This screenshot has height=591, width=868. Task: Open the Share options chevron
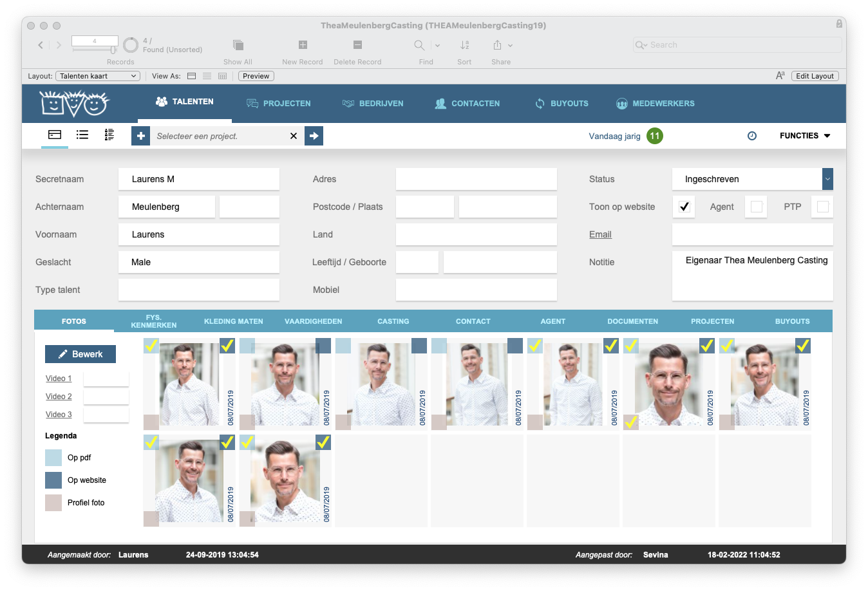[510, 46]
